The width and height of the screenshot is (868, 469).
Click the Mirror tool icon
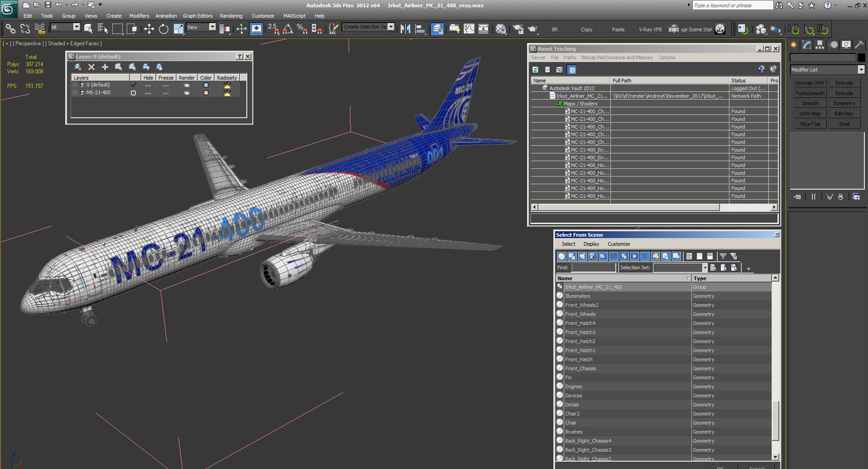405,29
